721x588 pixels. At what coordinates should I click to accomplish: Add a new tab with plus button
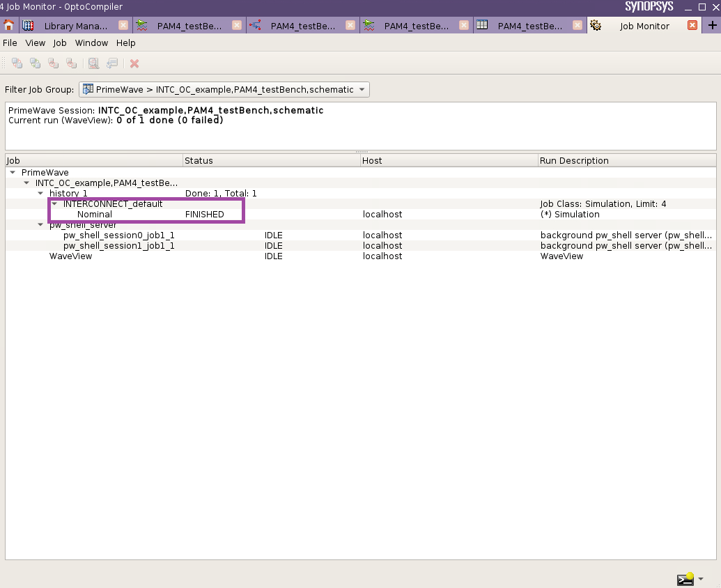(712, 25)
